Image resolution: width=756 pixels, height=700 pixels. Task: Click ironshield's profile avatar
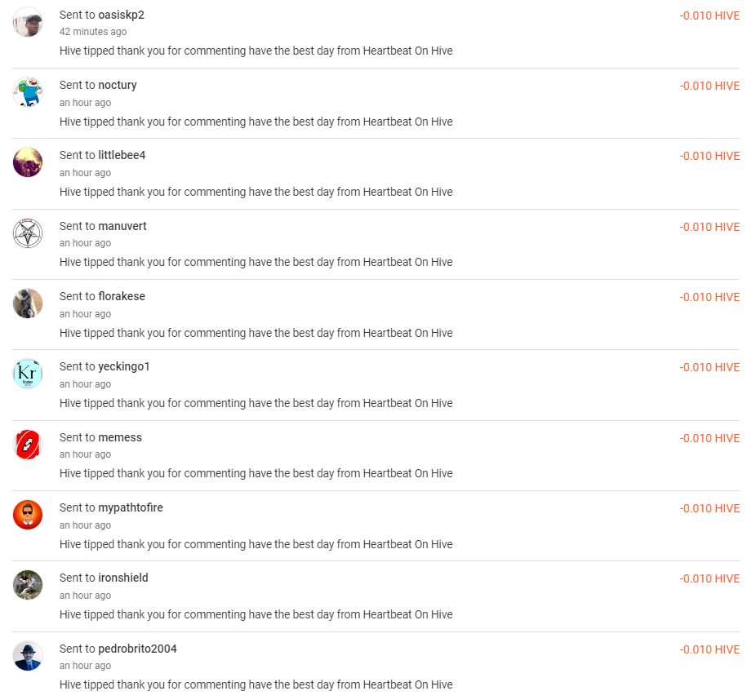click(28, 585)
